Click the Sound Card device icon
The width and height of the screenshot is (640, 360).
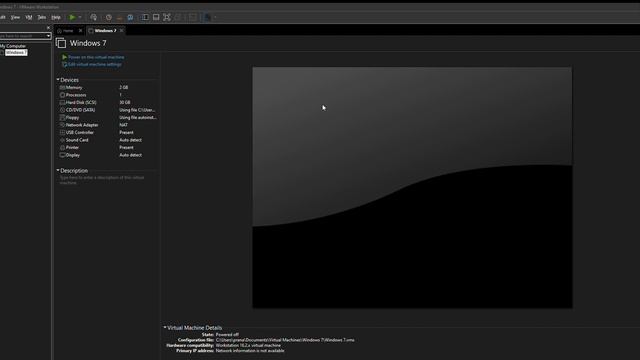(x=62, y=140)
